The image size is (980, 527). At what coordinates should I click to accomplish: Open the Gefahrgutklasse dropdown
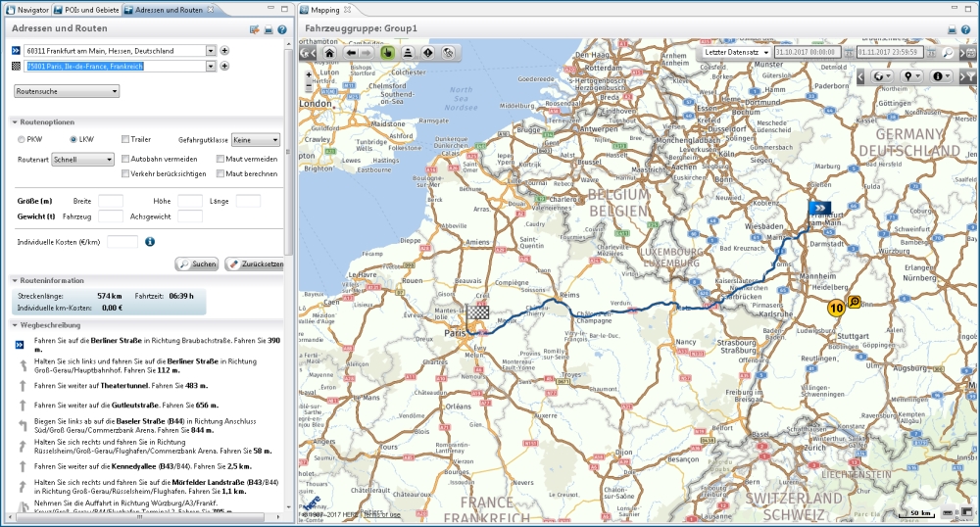tap(256, 140)
